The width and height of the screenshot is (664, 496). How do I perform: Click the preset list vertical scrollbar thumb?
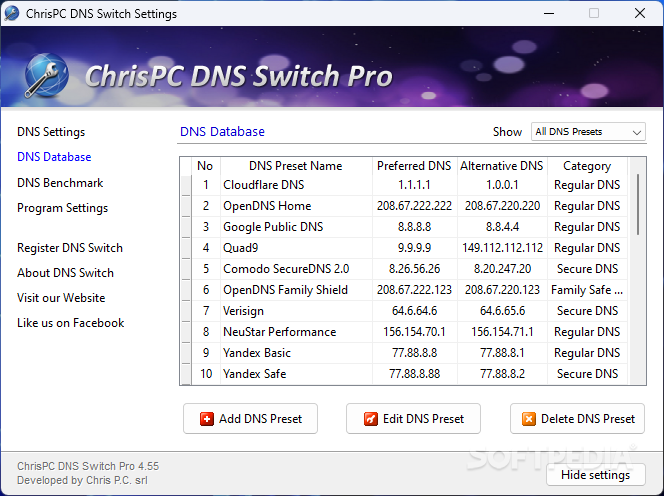[x=638, y=204]
